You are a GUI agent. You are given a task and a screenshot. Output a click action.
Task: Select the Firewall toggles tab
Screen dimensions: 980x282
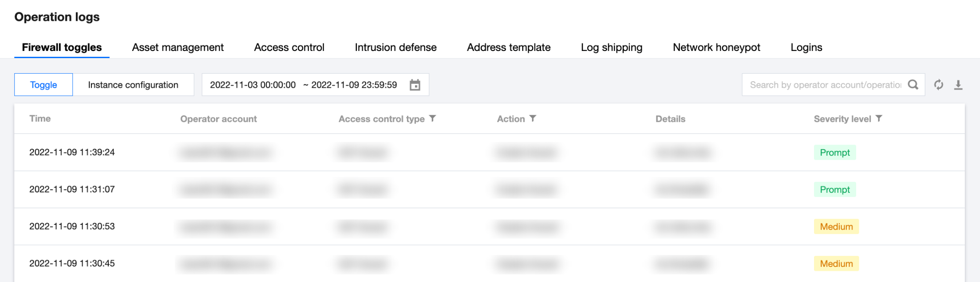(x=62, y=47)
